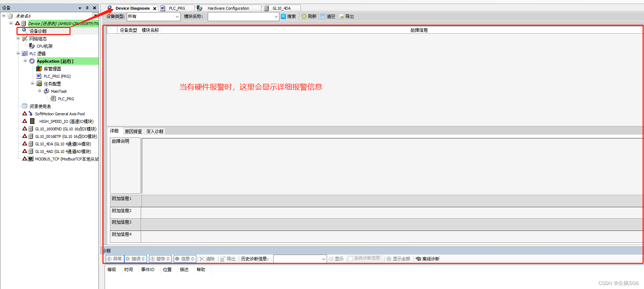Open the 设备 panel options dropdown arrow
Viewport: 644px width, 289px height.
80,8
